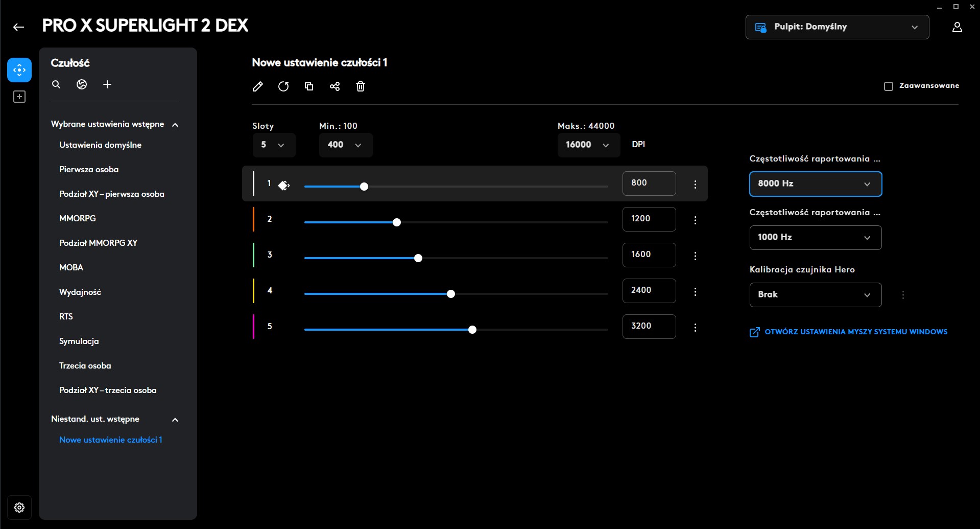Screen dimensions: 980x529
Task: Open the 1000 Hz report rate dropdown
Action: [816, 238]
